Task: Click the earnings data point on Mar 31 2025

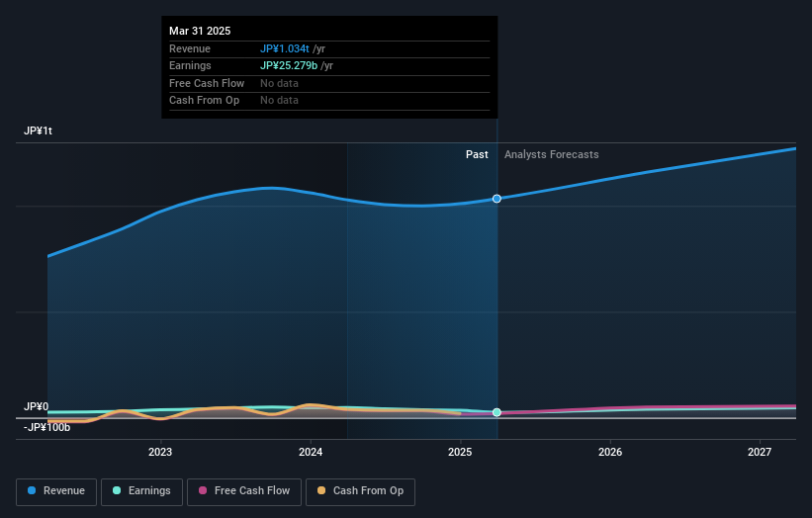Action: [496, 412]
